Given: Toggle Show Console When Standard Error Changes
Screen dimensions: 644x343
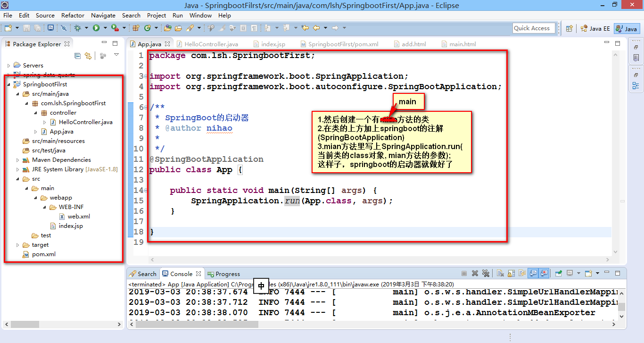Looking at the screenshot, I should tap(545, 273).
